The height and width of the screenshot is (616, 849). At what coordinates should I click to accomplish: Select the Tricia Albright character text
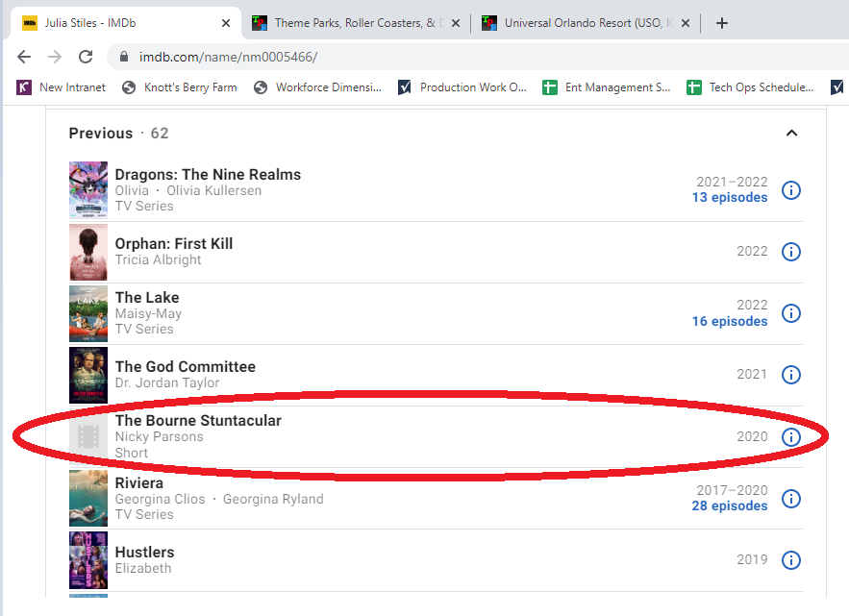(158, 259)
